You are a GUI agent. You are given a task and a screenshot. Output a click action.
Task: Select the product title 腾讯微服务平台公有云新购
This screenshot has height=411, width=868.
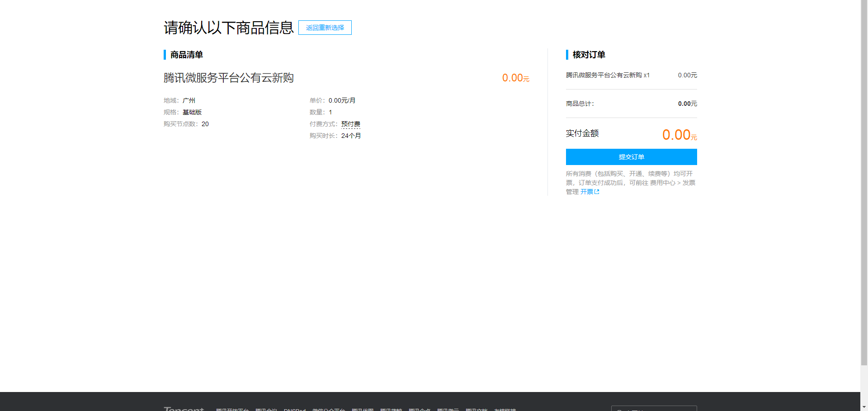click(x=229, y=78)
